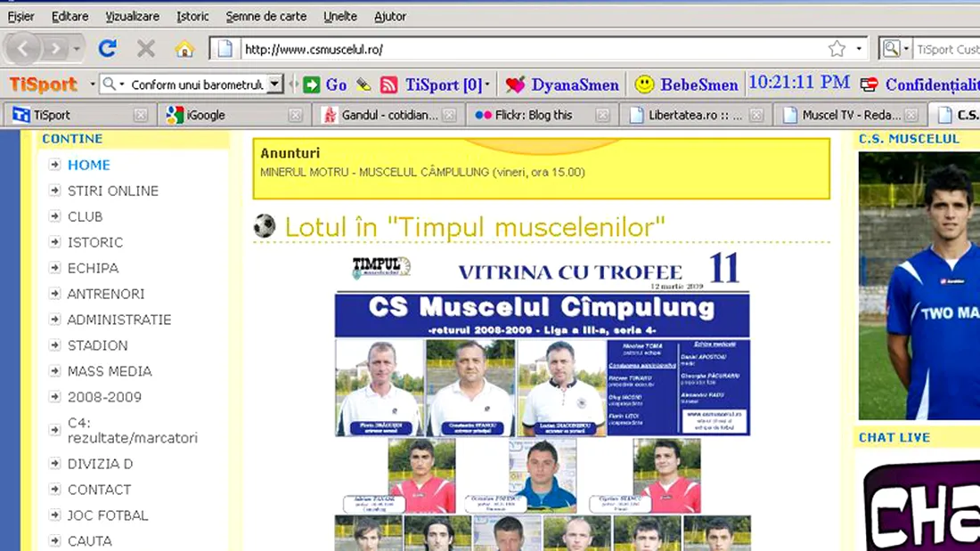The width and height of the screenshot is (980, 551).
Task: Click the arrow icon beside STADION
Action: click(x=55, y=344)
